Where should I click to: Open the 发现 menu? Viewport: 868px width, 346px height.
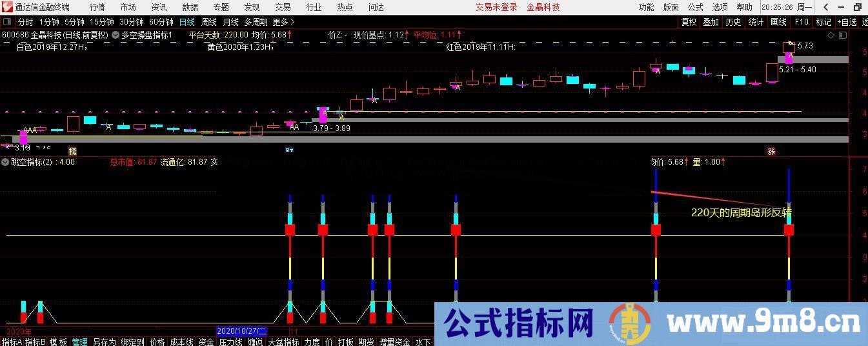coord(252,7)
